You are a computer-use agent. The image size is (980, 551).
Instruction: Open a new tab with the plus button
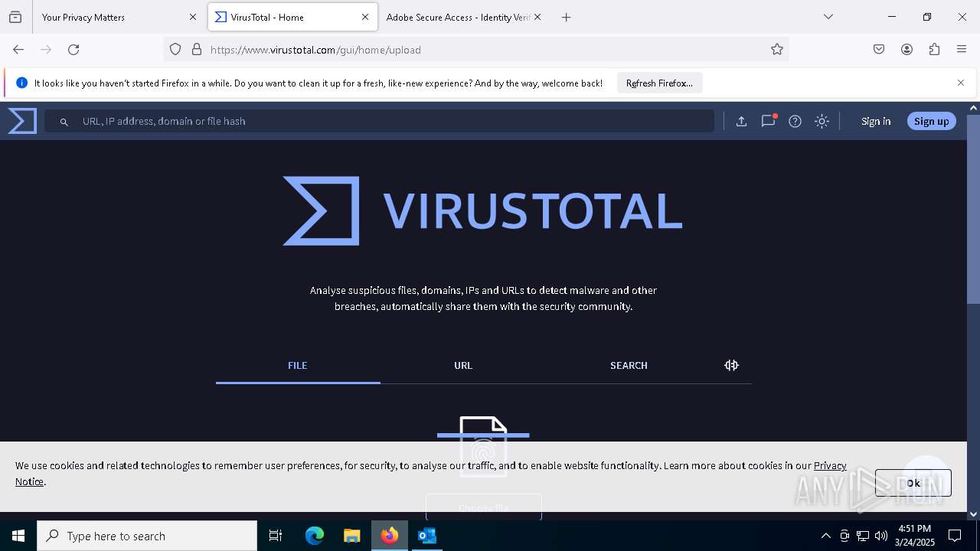tap(567, 17)
